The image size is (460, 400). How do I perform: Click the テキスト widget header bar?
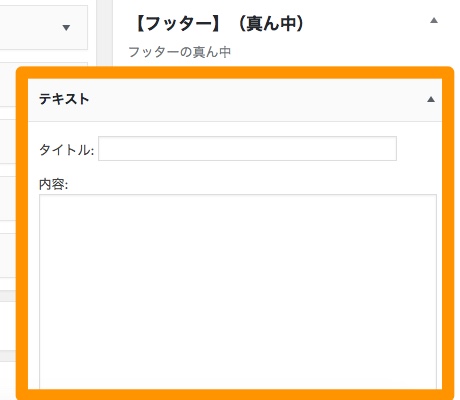(x=235, y=100)
